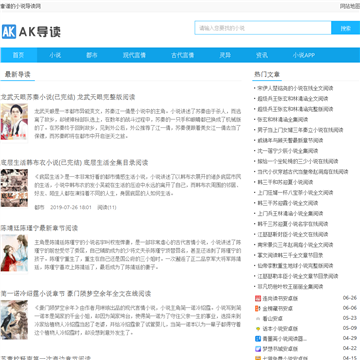Image resolution: width=360 pixels, height=360 pixels.
Task: Click the novel search input field
Action: 263,28
